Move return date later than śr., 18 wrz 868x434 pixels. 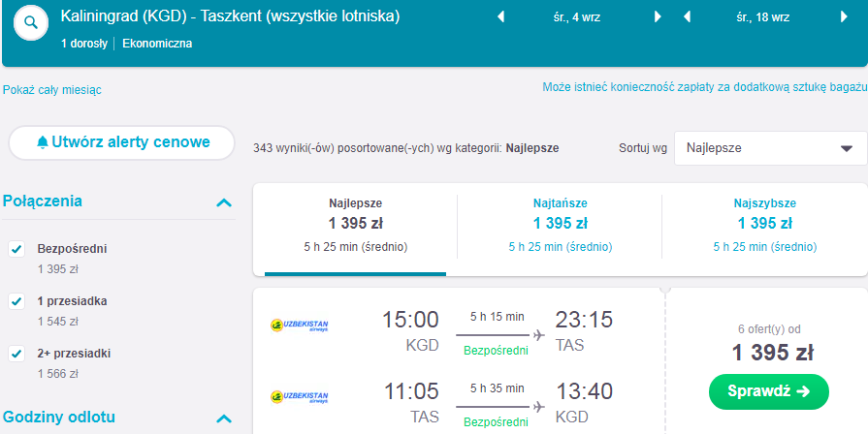[x=844, y=17]
